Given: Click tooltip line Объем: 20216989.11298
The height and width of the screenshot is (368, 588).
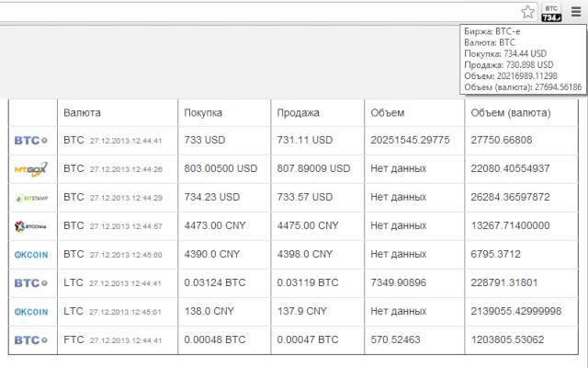Looking at the screenshot, I should click(511, 76).
